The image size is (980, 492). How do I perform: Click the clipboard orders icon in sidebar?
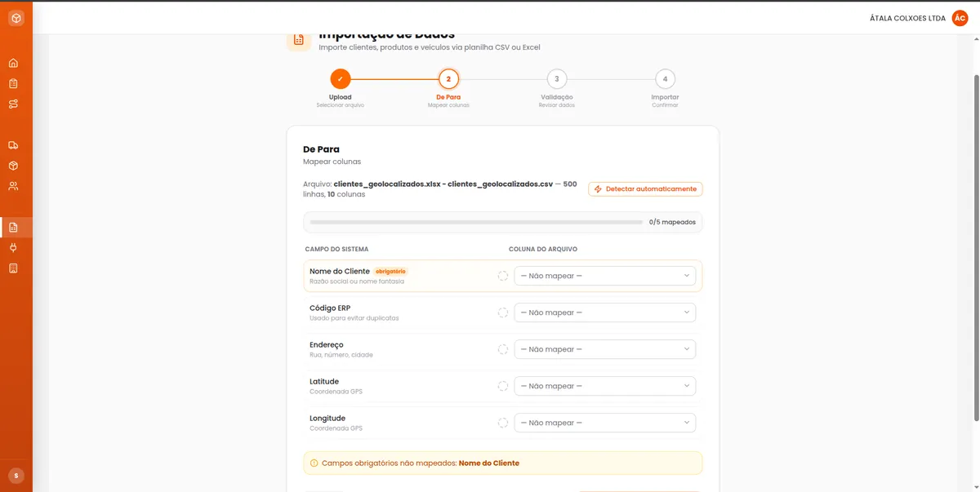[x=13, y=83]
